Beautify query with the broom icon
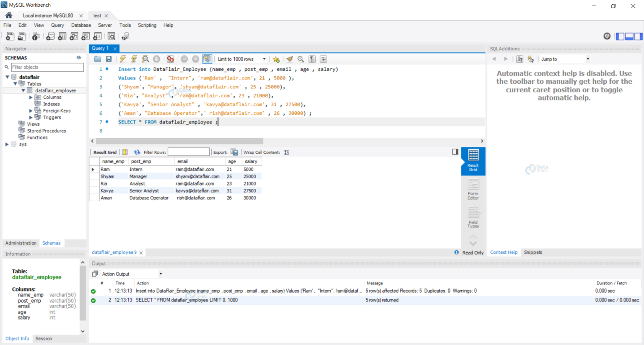Viewport: 644px width, 345px height. pos(289,59)
